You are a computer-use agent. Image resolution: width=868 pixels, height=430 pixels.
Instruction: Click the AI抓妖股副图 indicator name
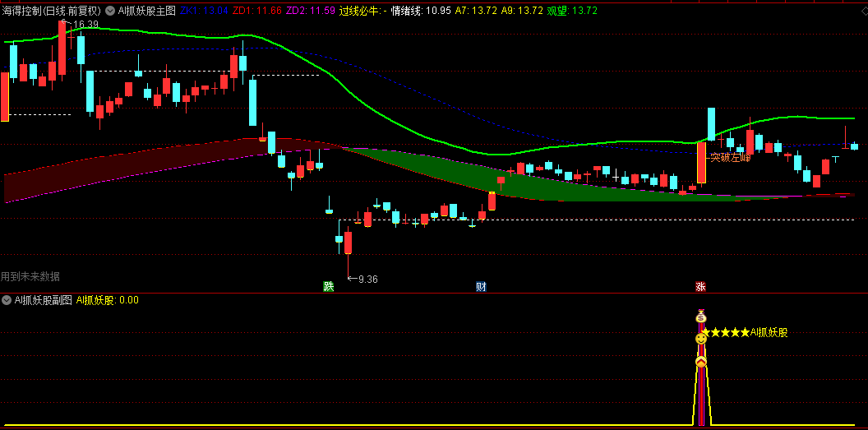[44, 300]
